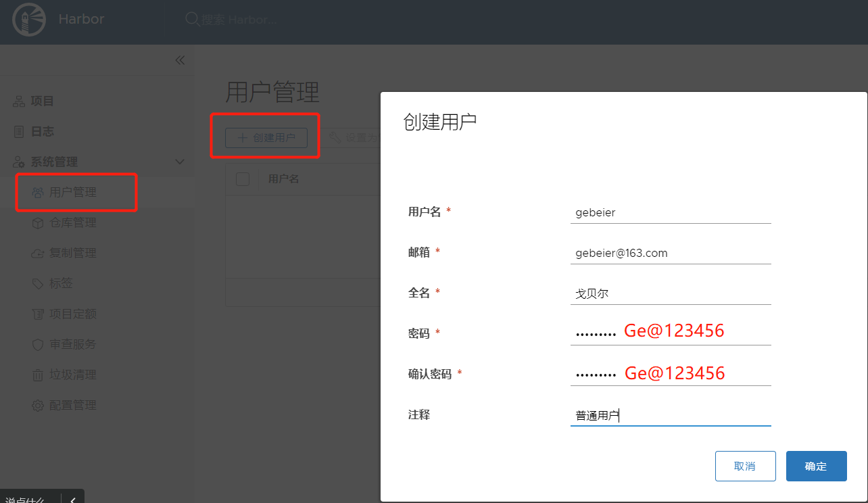Click the 标签 tag icon
Screen dimensions: 868x503
[38, 284]
